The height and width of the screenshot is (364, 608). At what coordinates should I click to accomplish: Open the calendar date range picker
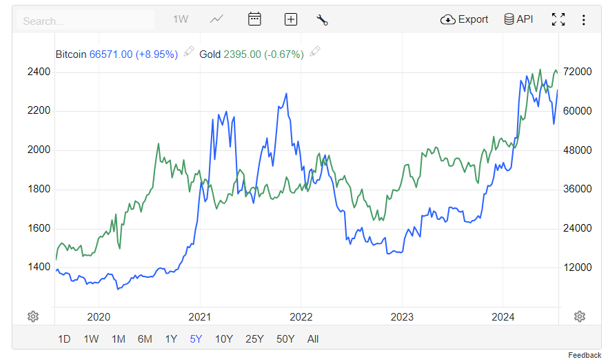tap(254, 19)
